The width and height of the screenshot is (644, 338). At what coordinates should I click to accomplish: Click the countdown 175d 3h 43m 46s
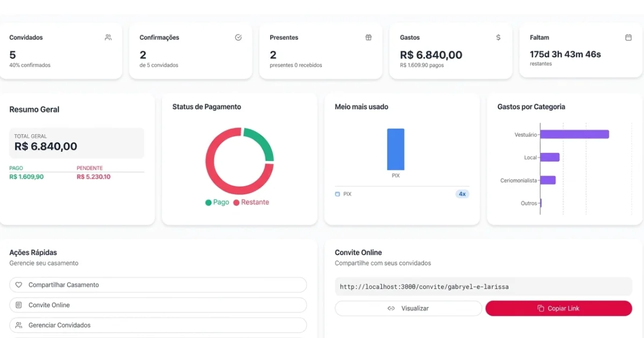coord(565,54)
